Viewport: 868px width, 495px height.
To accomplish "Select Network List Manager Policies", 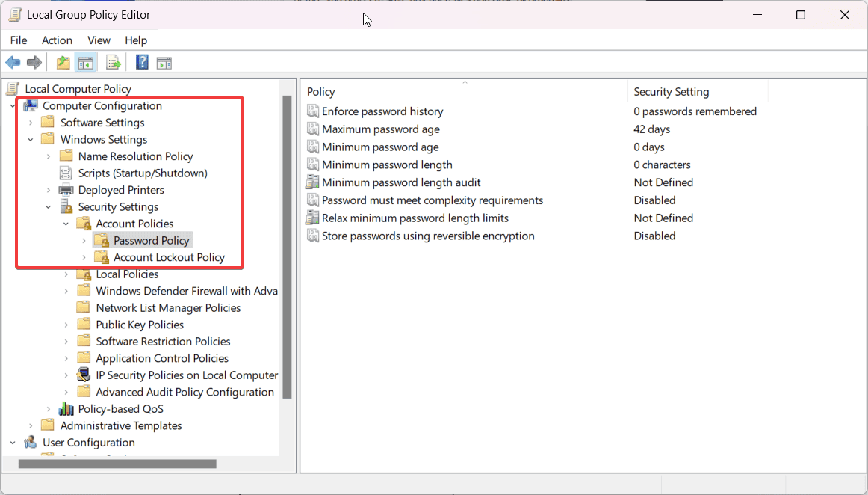I will tap(168, 308).
